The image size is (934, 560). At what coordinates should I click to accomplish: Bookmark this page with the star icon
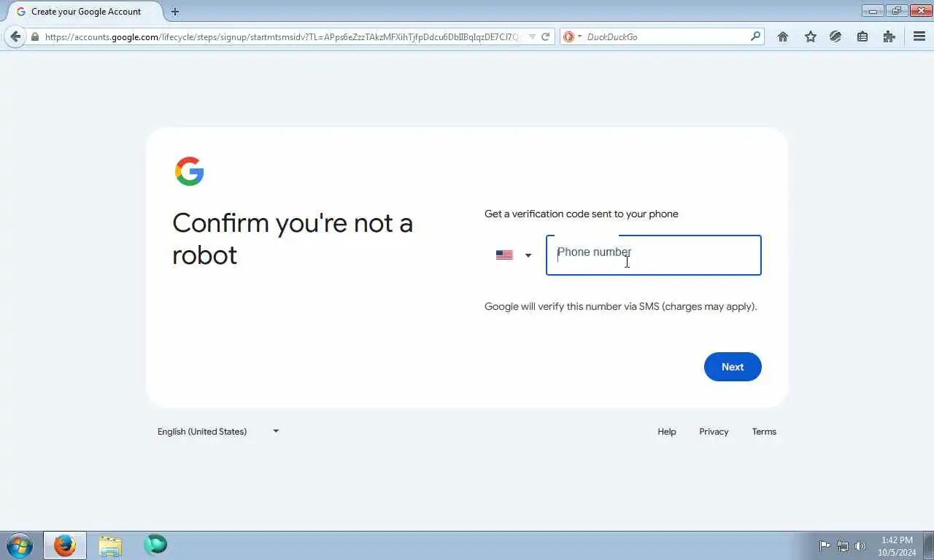(810, 36)
